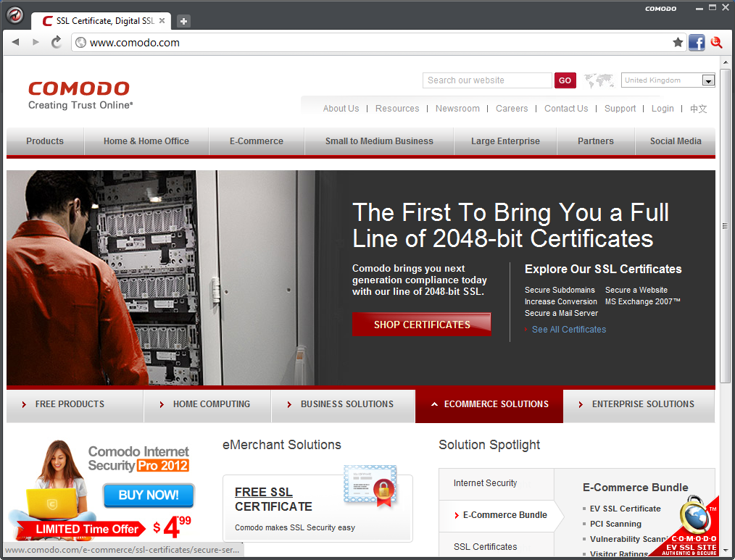This screenshot has width=735, height=560.
Task: Click the world map region icon
Action: (599, 80)
